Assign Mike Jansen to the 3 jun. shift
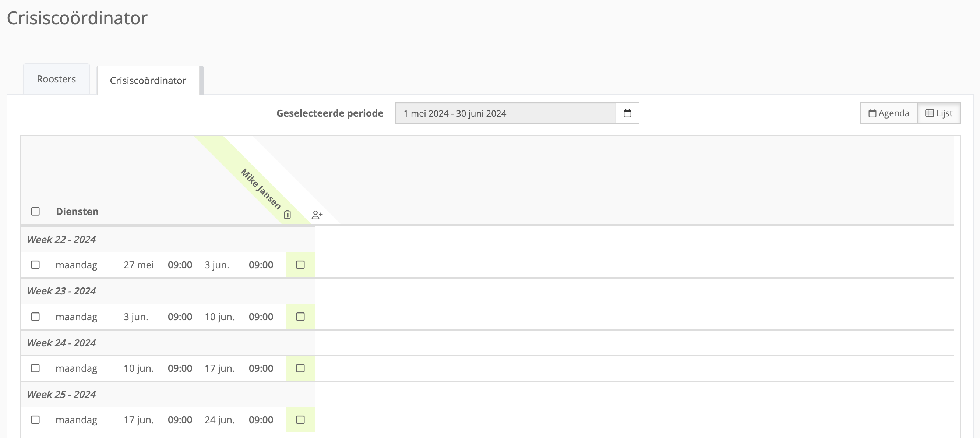Viewport: 980px width, 438px height. pyautogui.click(x=300, y=317)
